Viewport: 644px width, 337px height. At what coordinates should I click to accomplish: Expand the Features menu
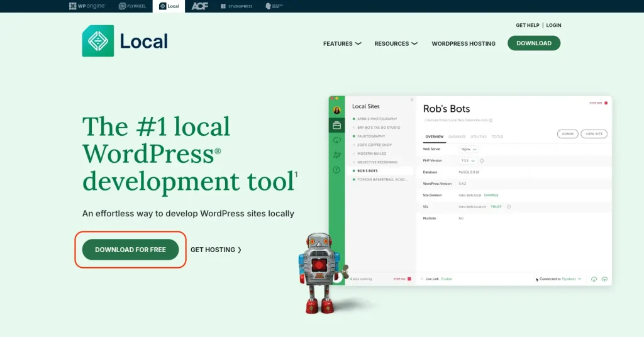coord(342,44)
